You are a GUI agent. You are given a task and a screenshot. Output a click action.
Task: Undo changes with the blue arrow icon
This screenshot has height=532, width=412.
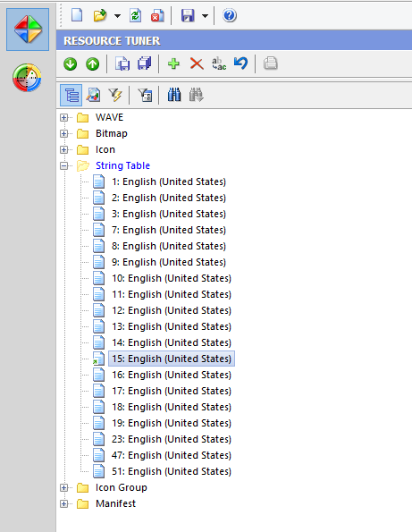[240, 63]
